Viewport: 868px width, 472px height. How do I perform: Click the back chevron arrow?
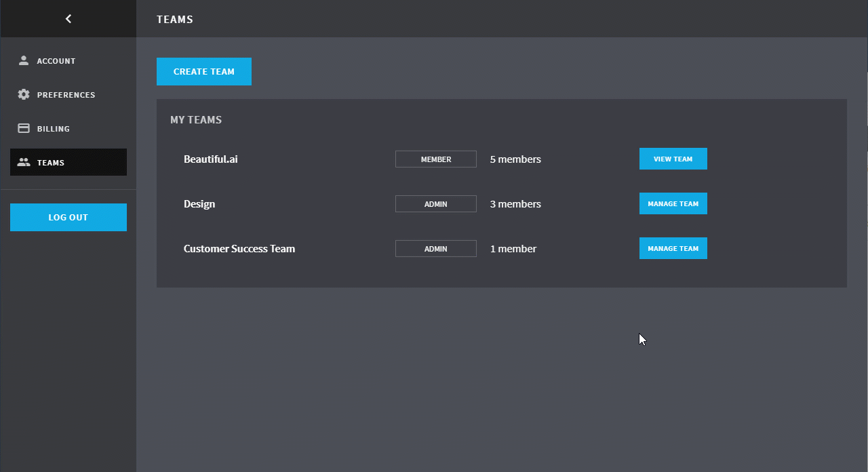coord(68,19)
